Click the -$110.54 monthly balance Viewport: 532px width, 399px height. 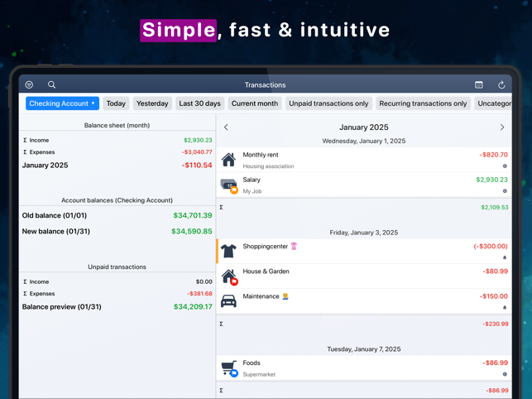[x=197, y=166]
